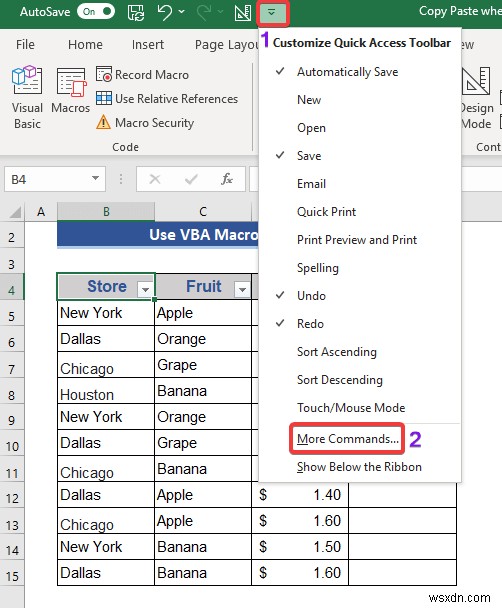This screenshot has width=502, height=608.
Task: Select Sort Descending menu item
Action: tap(360, 380)
